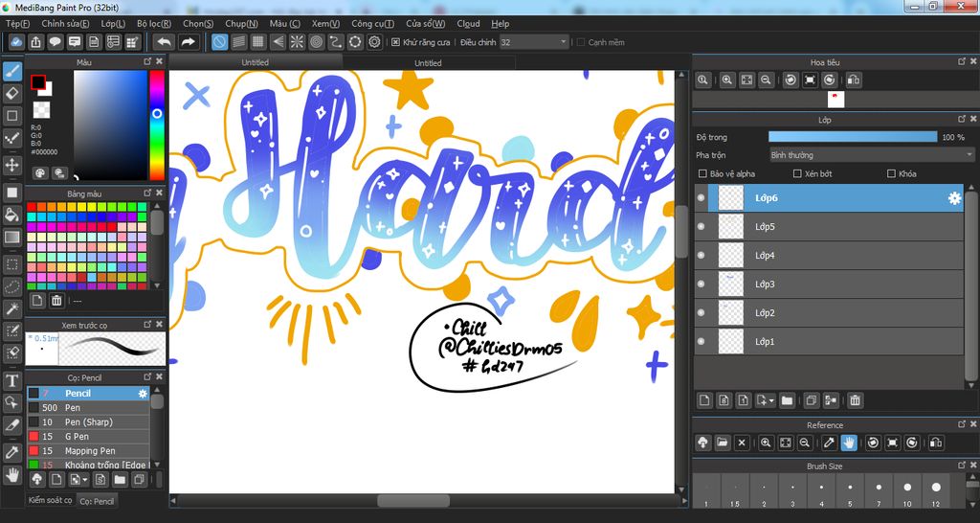
Task: Zoom out within the Navigator panel
Action: click(766, 80)
